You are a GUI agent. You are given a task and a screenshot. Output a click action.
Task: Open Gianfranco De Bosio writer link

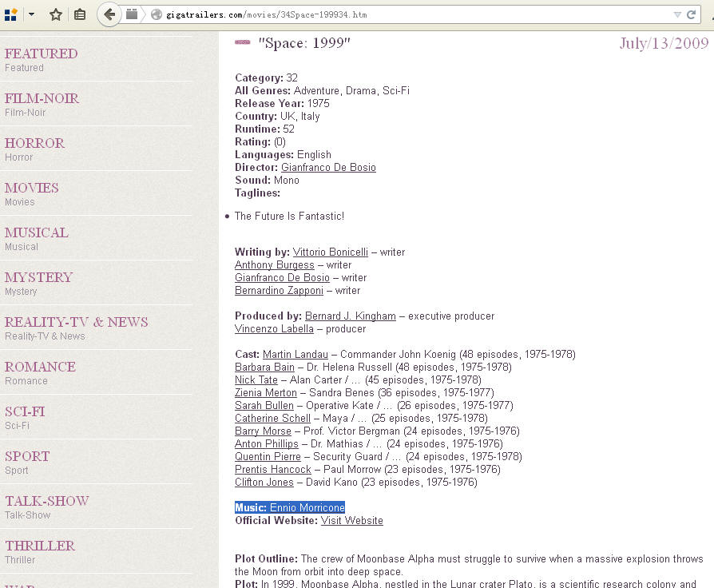pyautogui.click(x=282, y=277)
